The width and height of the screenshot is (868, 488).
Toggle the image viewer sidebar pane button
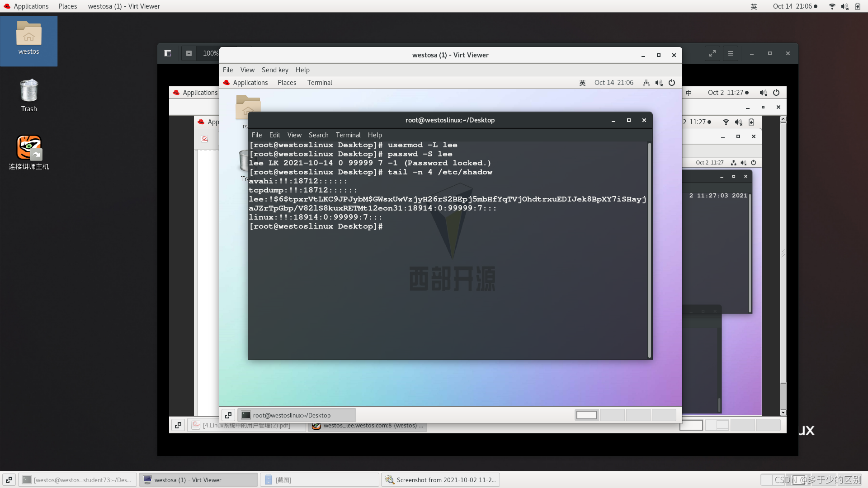point(168,53)
